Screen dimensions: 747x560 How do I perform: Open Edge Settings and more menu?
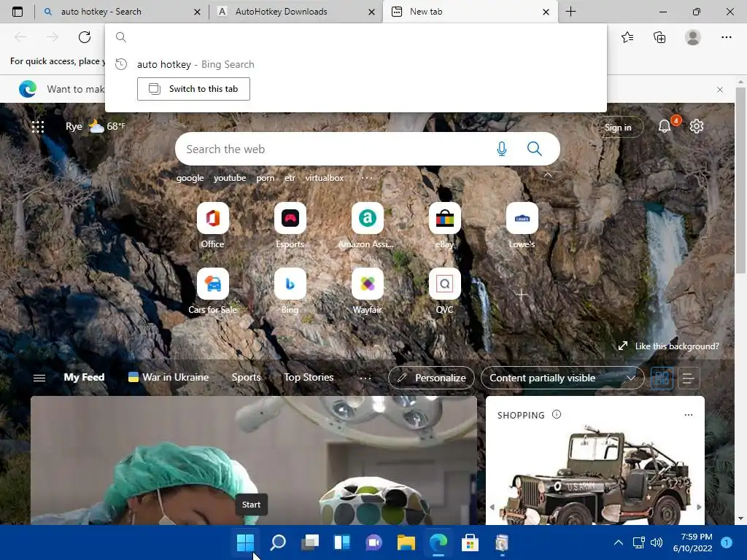[726, 37]
